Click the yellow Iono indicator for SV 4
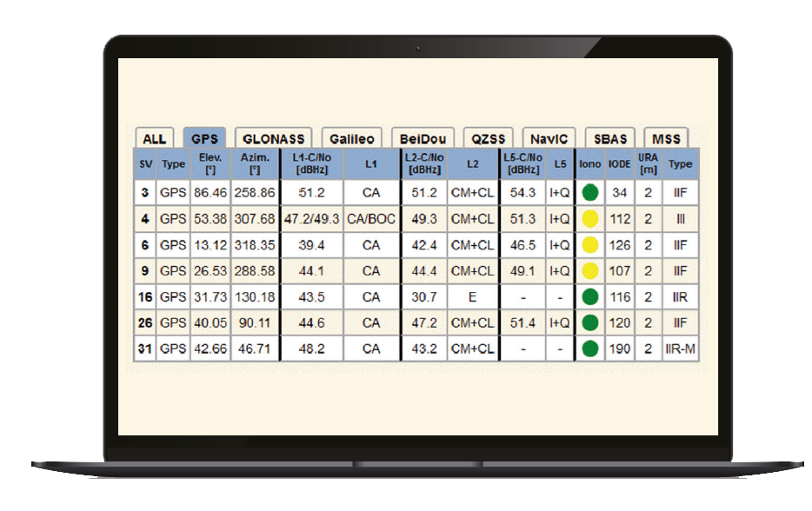 (589, 219)
